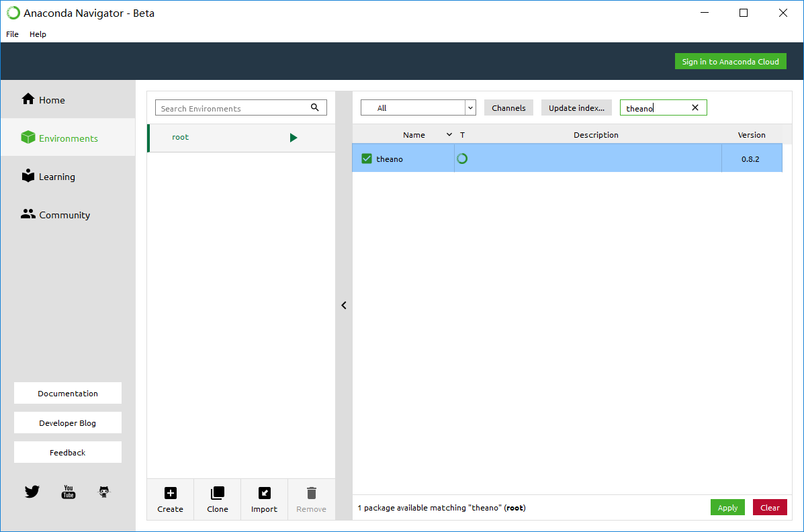Screen dimensions: 804x532
Task: Click the theano package type icon
Action: (462, 159)
